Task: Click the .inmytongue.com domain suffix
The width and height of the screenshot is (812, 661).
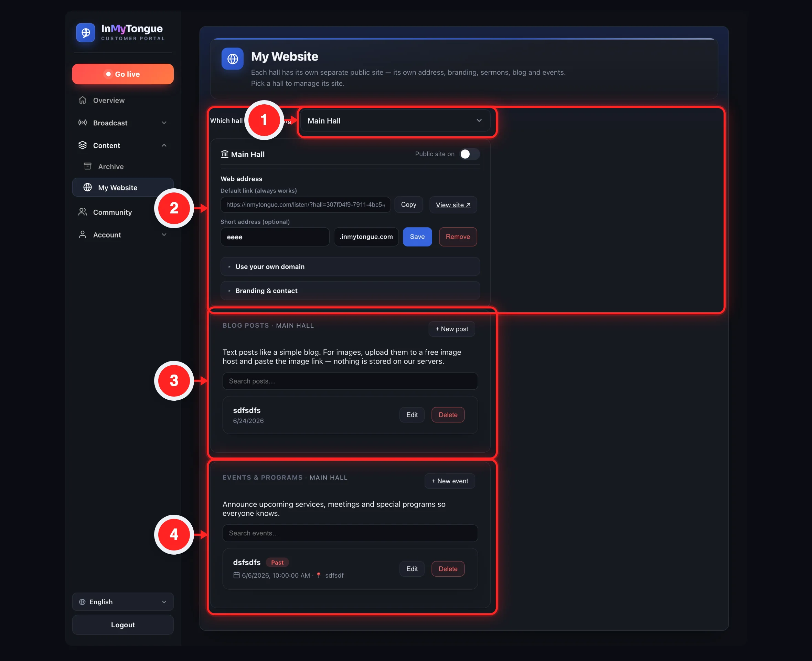Action: coord(366,237)
